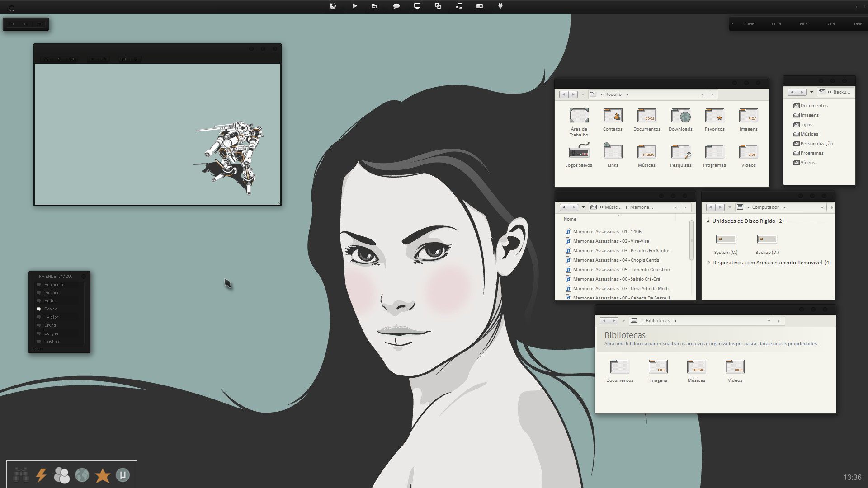
Task: Open address bar dropdown in Computador window
Action: (x=822, y=207)
